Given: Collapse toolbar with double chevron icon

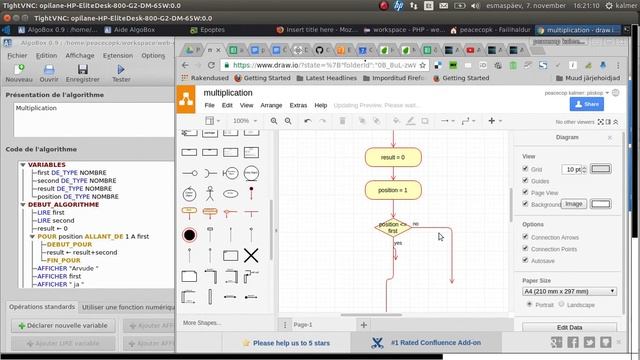Looking at the screenshot, I should point(616,122).
